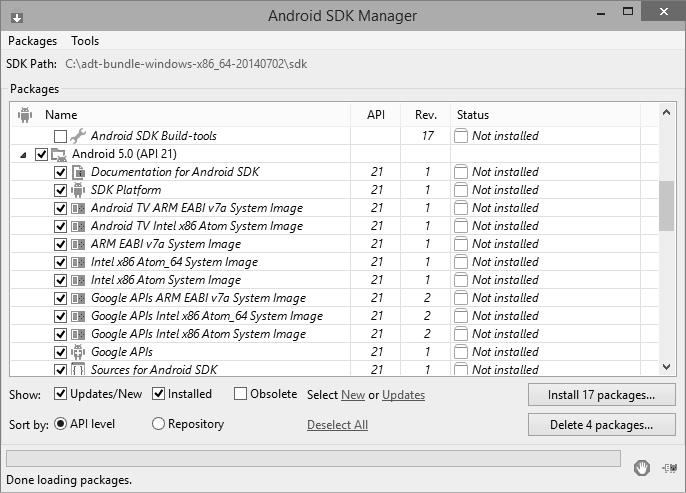
Task: Click the Android robot icon in Name header
Action: tap(24, 115)
